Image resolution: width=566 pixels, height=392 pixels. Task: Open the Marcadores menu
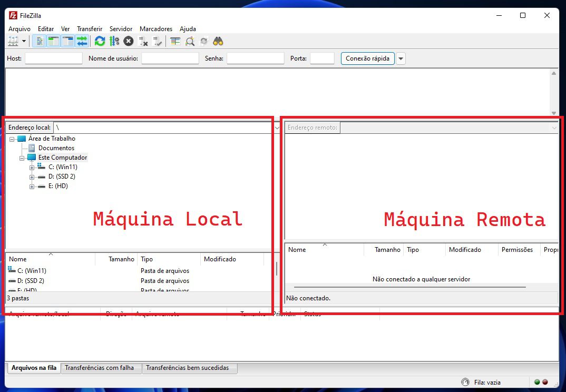click(x=156, y=29)
